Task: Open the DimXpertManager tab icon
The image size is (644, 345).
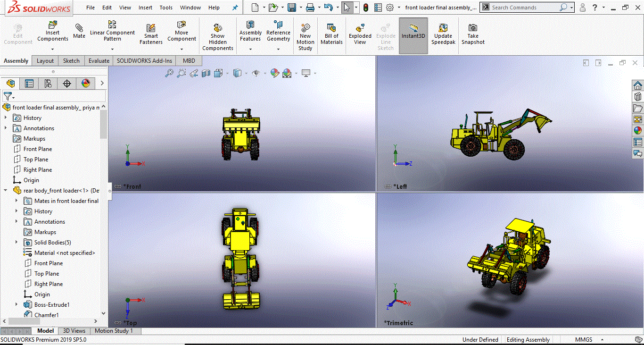Action: [67, 84]
